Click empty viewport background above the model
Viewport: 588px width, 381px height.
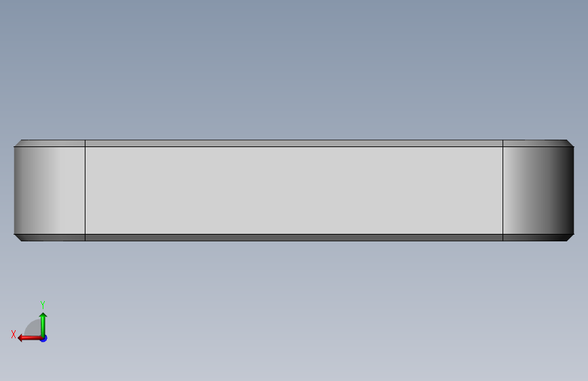294,68
